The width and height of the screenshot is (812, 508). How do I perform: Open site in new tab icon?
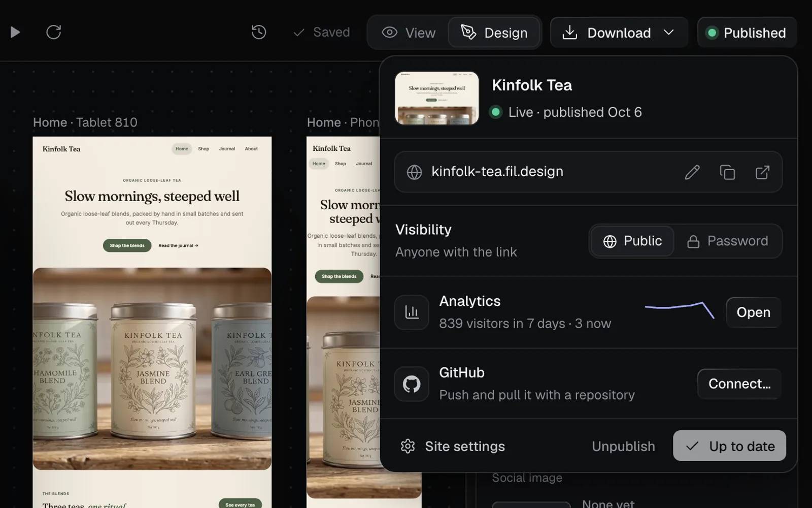pos(762,172)
